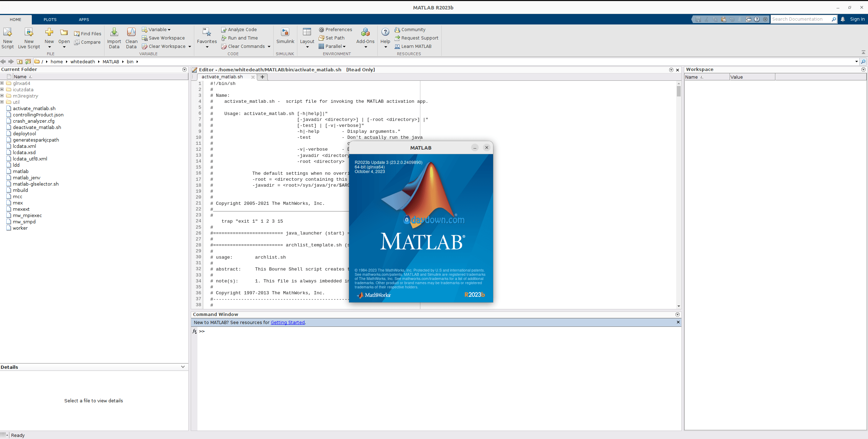Click Set Path

tap(332, 38)
